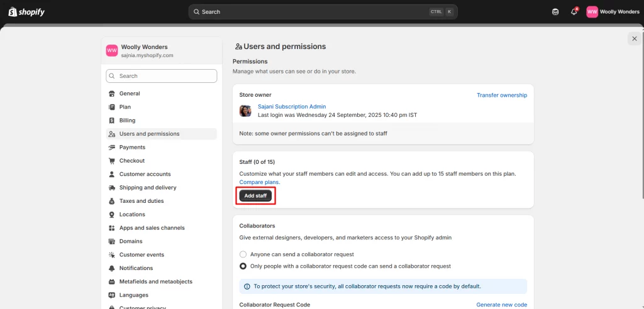Open Billing settings
644x309 pixels.
point(162,121)
